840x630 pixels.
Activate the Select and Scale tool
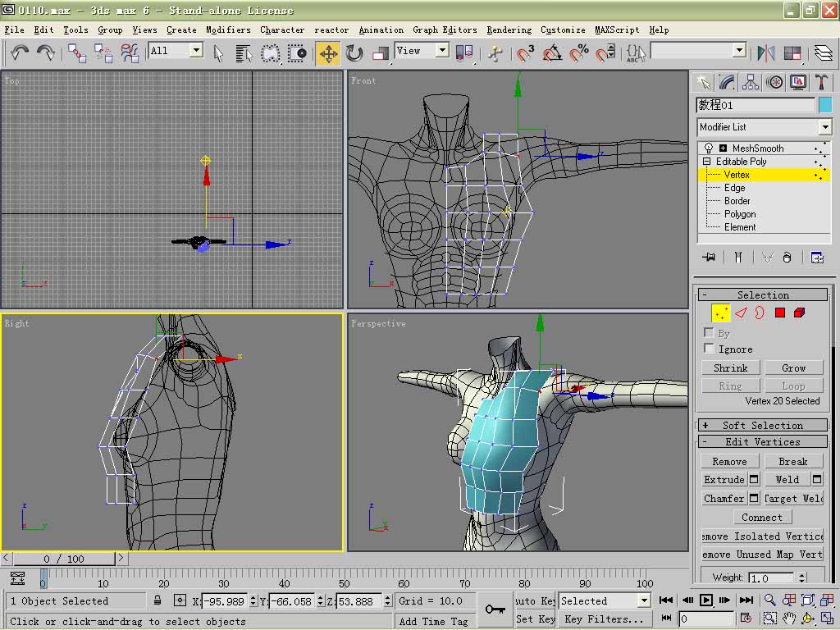tap(381, 53)
